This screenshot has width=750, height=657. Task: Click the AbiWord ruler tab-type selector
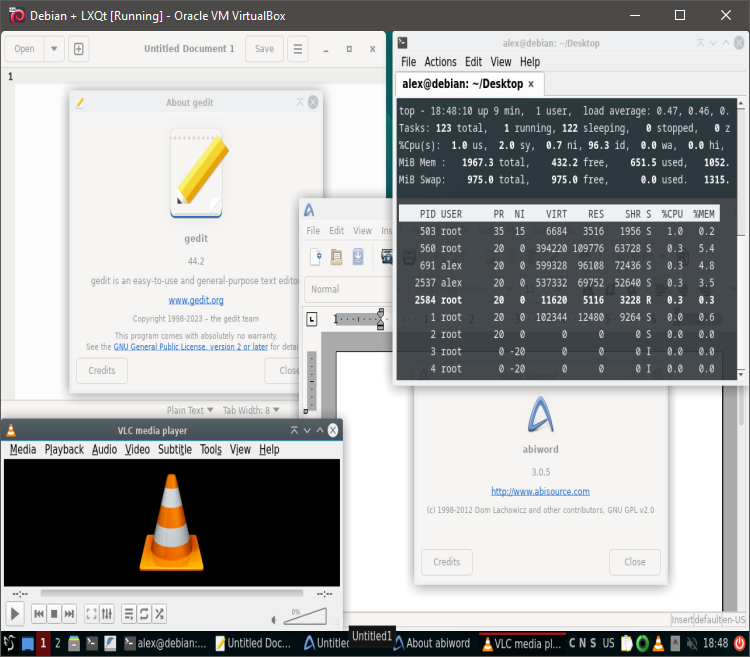click(x=311, y=319)
